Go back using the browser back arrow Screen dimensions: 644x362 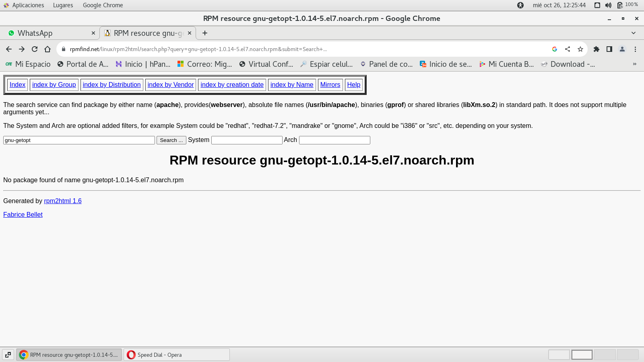click(9, 49)
